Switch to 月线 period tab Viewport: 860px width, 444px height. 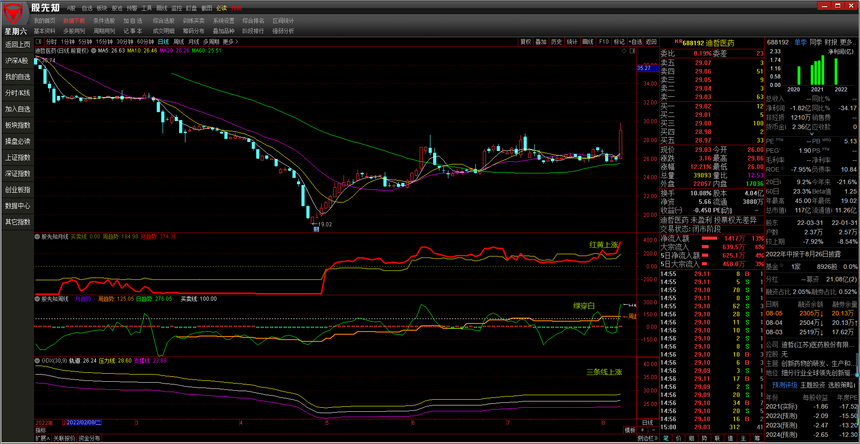pos(193,42)
